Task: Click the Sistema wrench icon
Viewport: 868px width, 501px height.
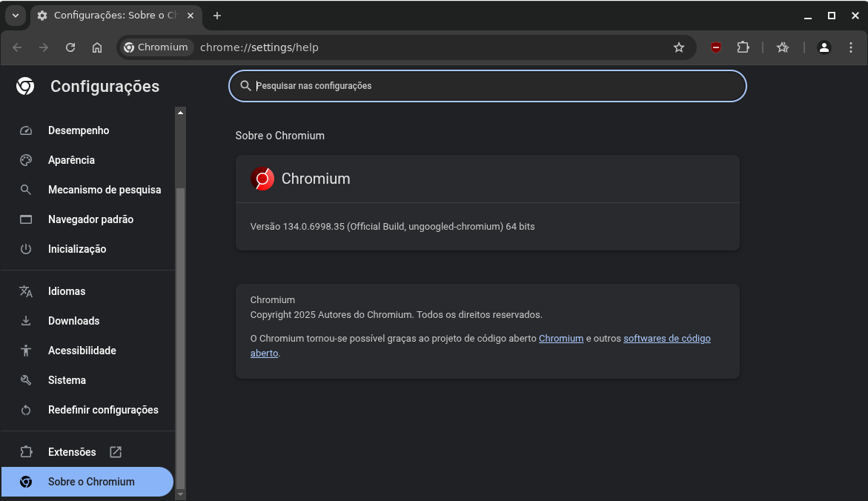Action: [x=26, y=380]
